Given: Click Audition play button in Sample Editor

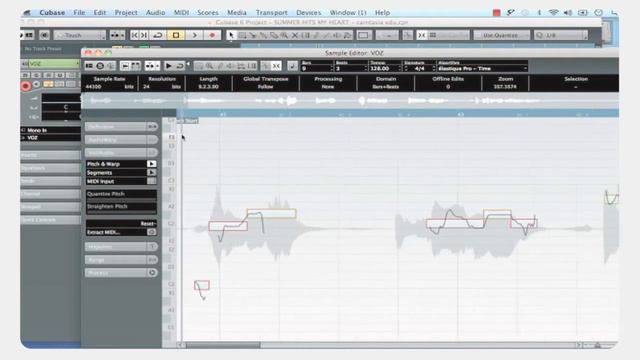Looking at the screenshot, I should 168,65.
